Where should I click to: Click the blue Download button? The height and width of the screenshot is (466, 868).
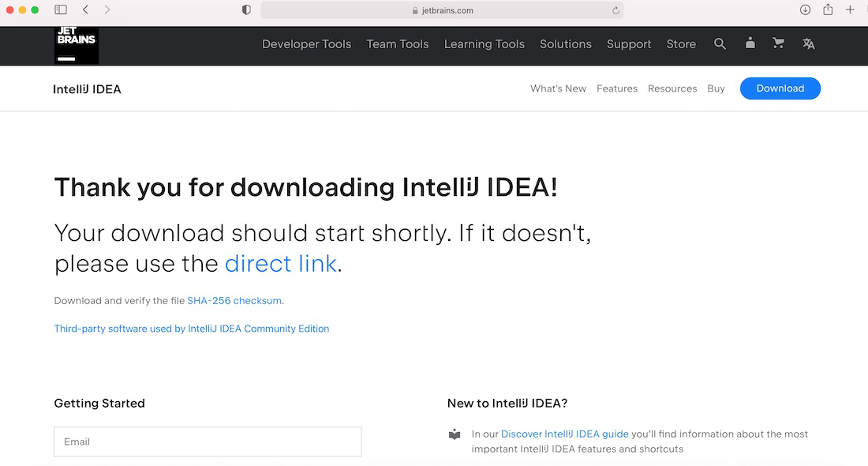780,88
